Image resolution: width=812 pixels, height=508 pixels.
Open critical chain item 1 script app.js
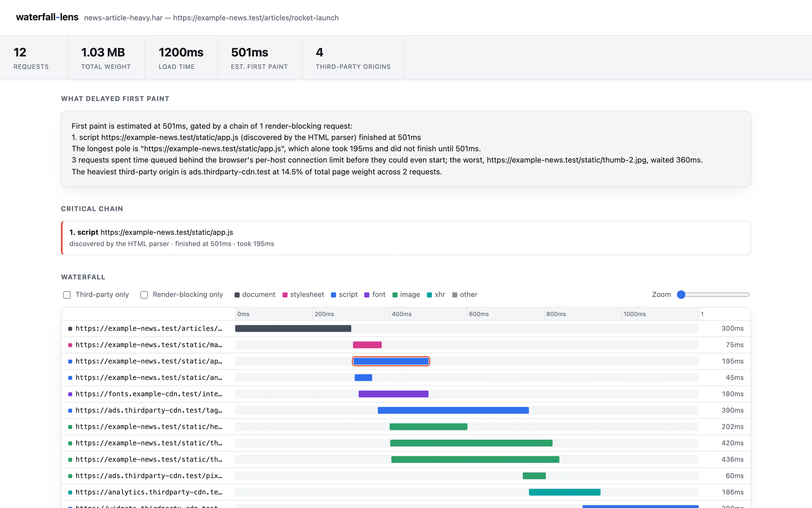pos(406,238)
